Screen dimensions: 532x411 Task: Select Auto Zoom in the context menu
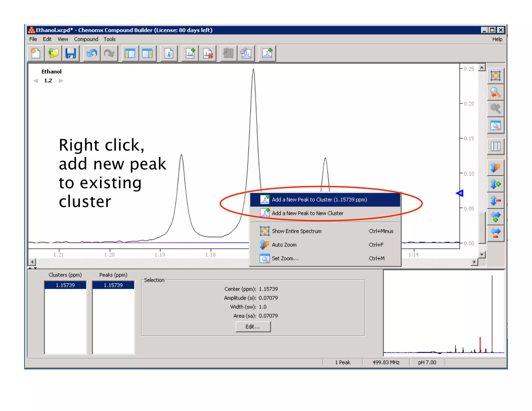point(325,245)
